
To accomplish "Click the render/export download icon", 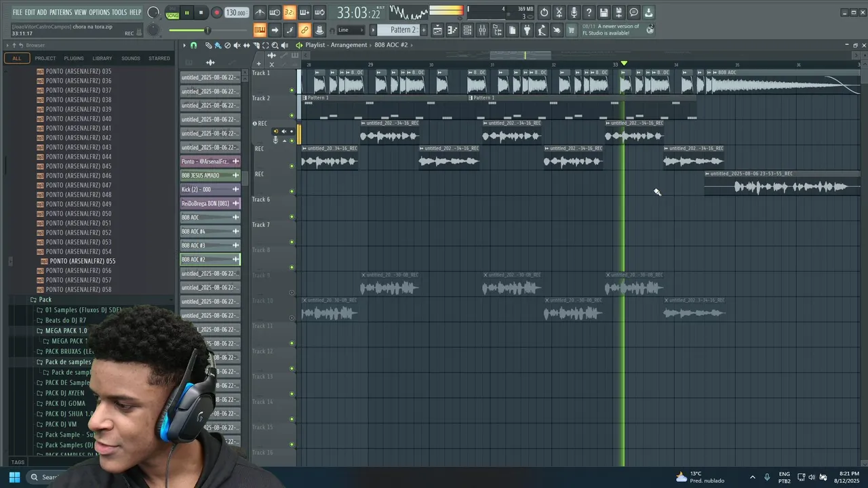I will (648, 12).
